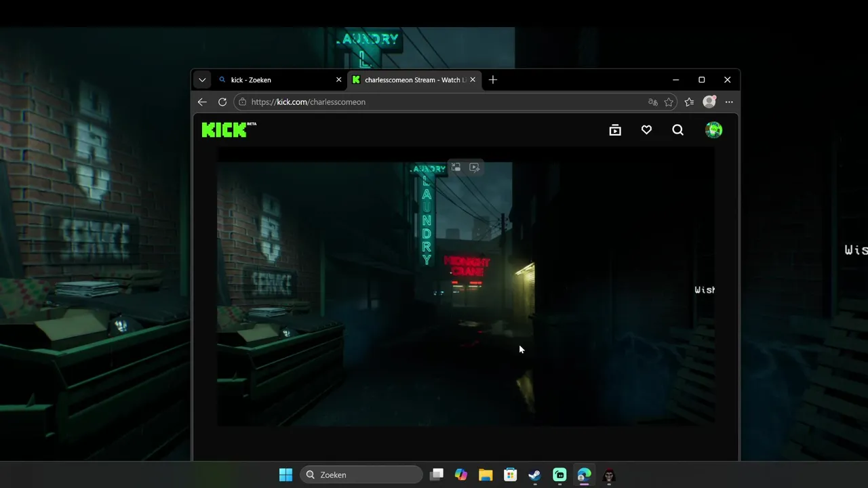Open Kick search magnifier icon

[x=677, y=130]
